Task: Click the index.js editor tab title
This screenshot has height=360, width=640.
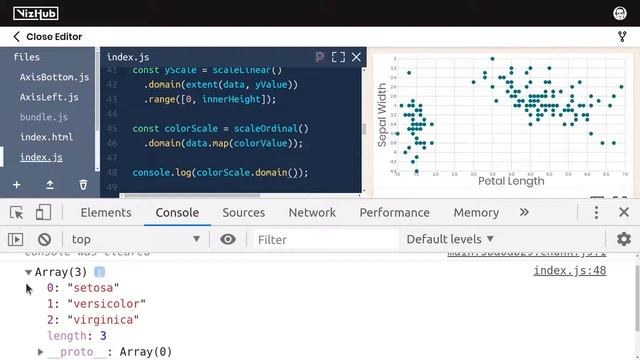Action: point(128,57)
